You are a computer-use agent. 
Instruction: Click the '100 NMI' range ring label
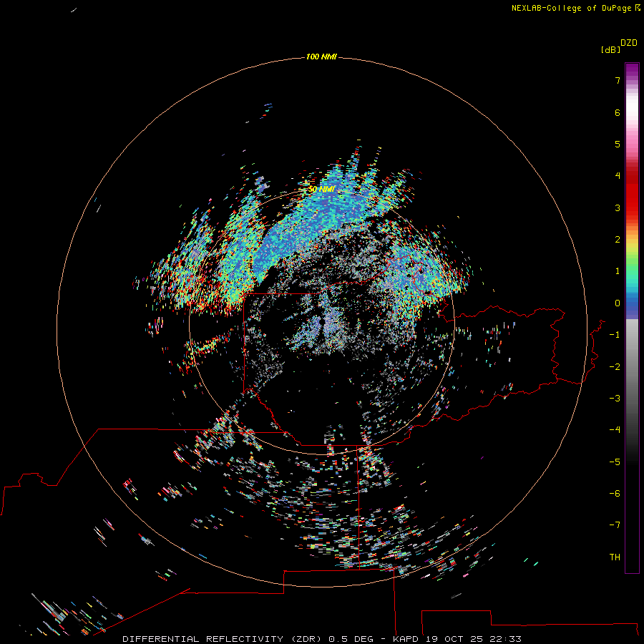[321, 57]
